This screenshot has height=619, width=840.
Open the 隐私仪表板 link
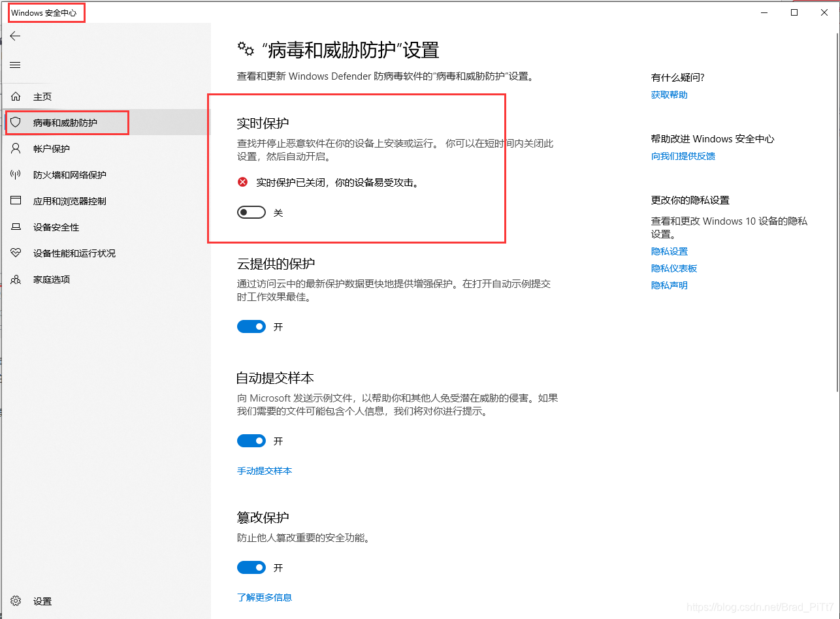pos(674,268)
